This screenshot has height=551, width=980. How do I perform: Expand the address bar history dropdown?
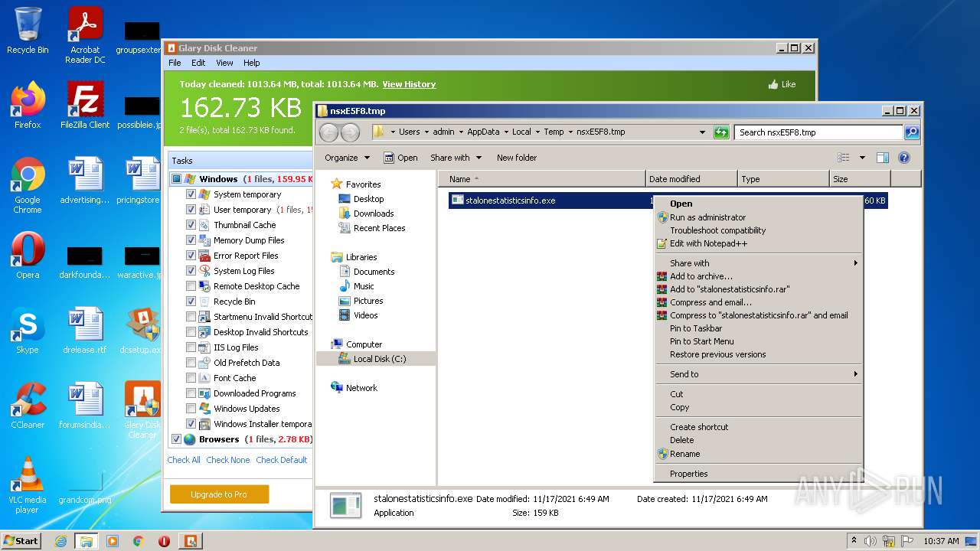(x=702, y=132)
